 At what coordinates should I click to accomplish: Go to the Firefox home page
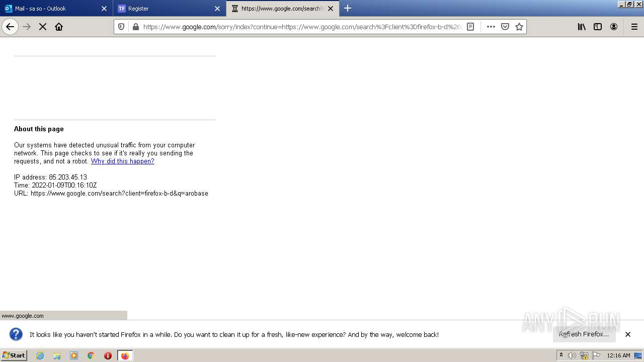point(59,27)
